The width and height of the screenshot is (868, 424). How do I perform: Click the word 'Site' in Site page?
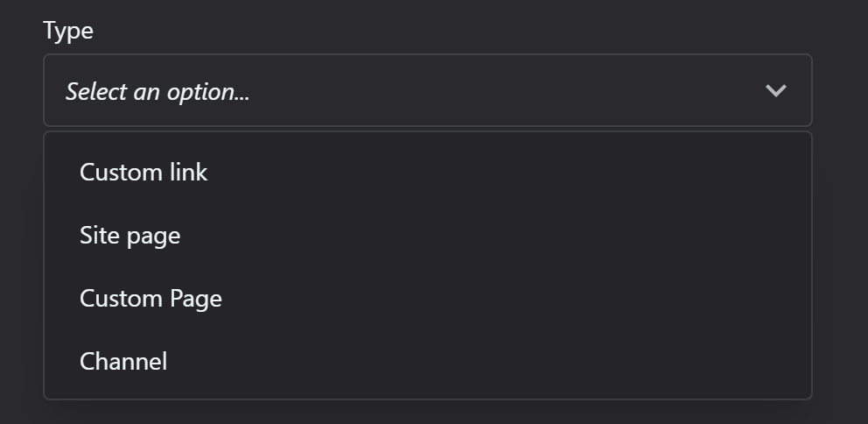(95, 236)
